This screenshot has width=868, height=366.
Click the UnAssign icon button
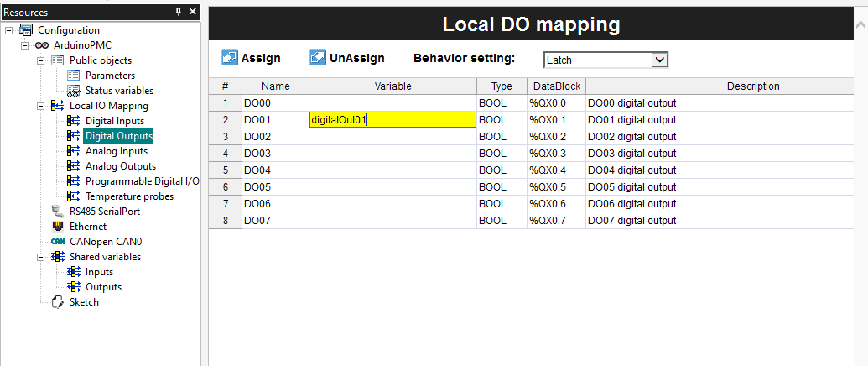(318, 58)
